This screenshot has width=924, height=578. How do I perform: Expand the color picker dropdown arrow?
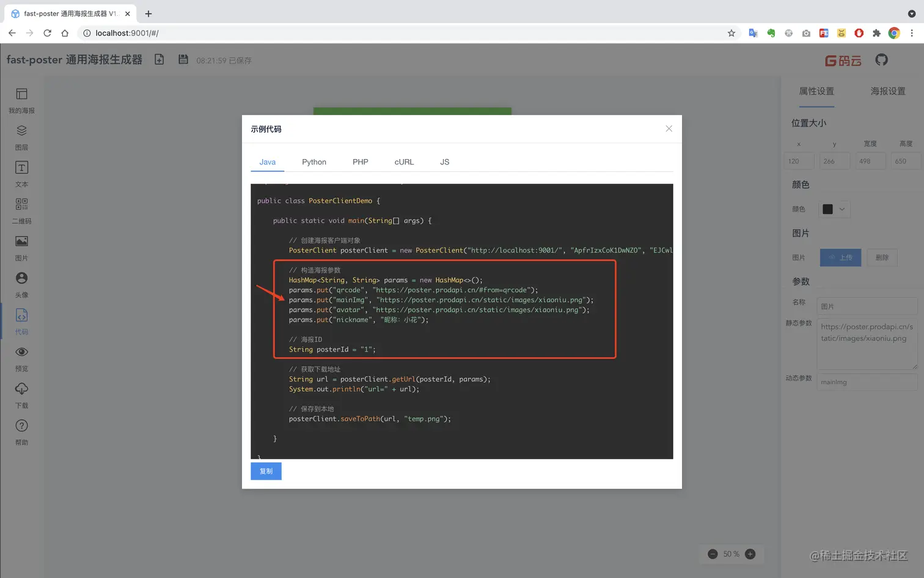click(842, 209)
